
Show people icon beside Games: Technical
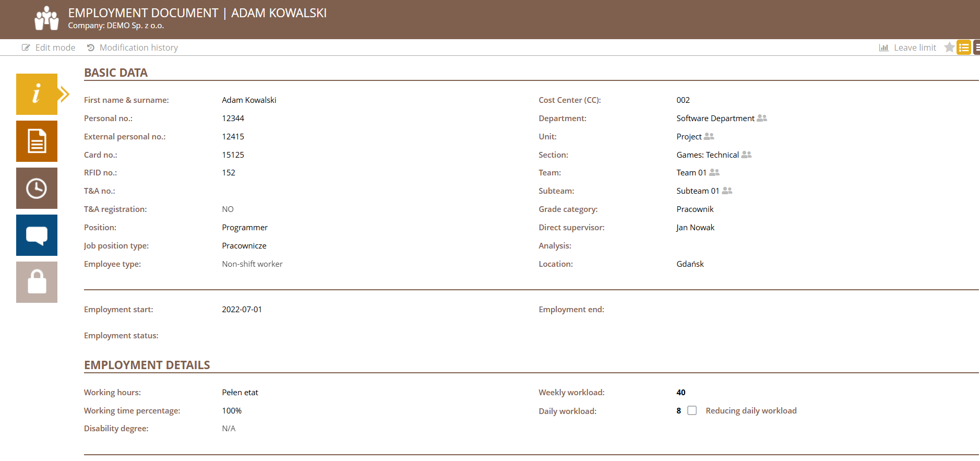click(x=746, y=155)
